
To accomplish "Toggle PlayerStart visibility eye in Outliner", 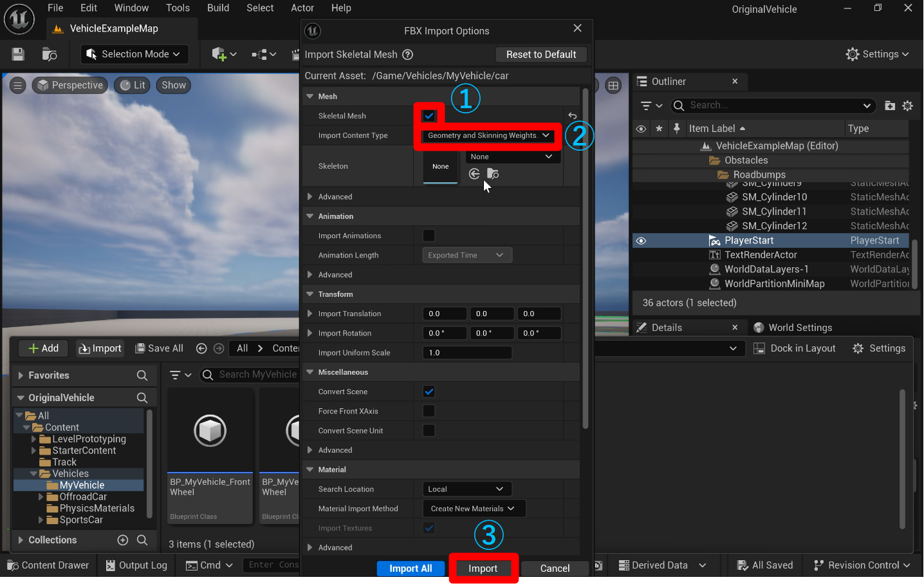I will [x=641, y=241].
